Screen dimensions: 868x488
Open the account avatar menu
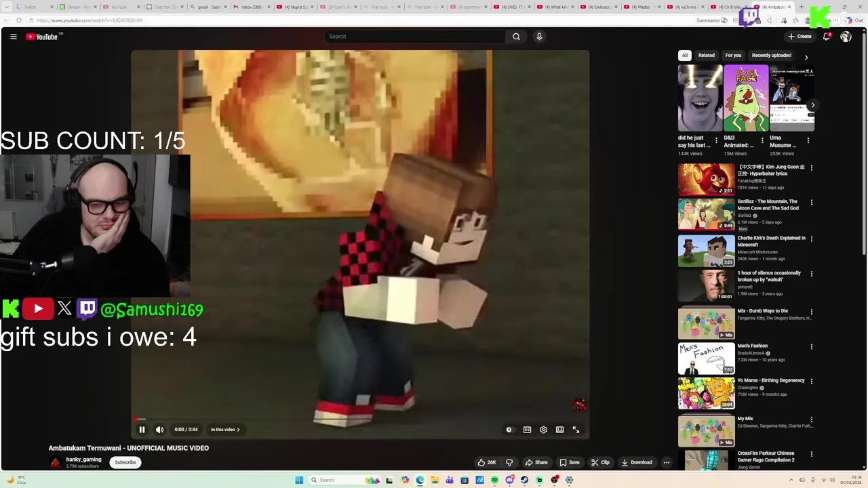tap(846, 37)
